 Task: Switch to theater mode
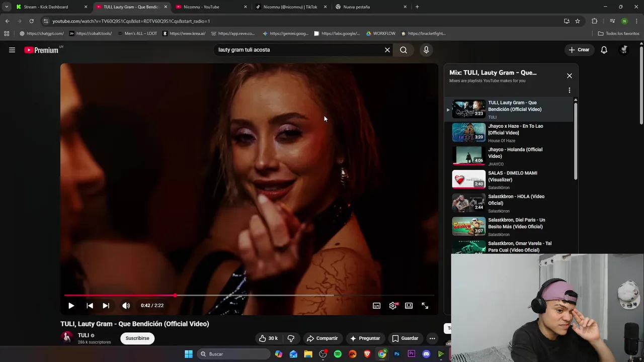(x=409, y=305)
